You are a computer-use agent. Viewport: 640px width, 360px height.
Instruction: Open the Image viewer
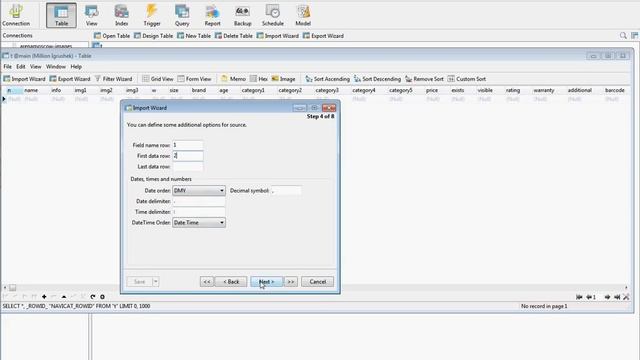(x=283, y=79)
